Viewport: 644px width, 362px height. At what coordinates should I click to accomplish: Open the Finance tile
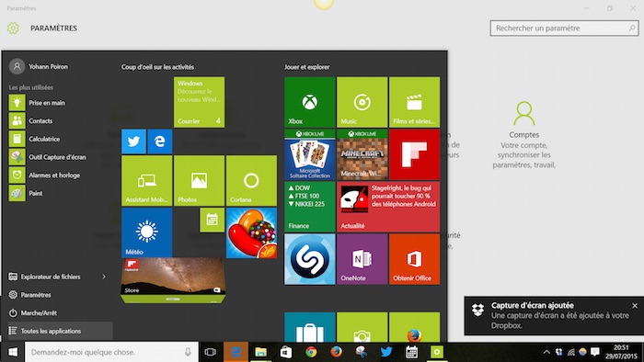point(310,207)
